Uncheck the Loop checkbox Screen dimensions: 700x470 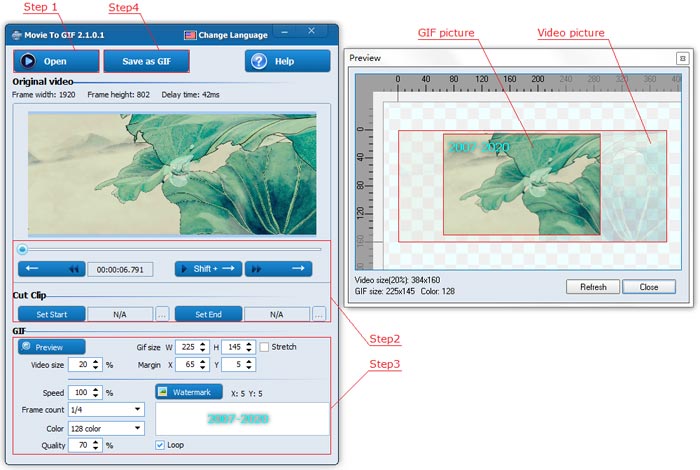tap(160, 444)
